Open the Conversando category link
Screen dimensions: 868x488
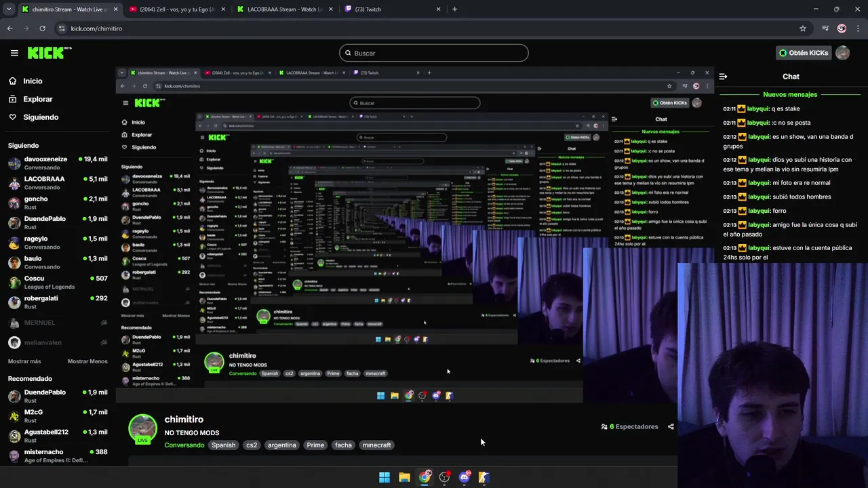point(184,445)
